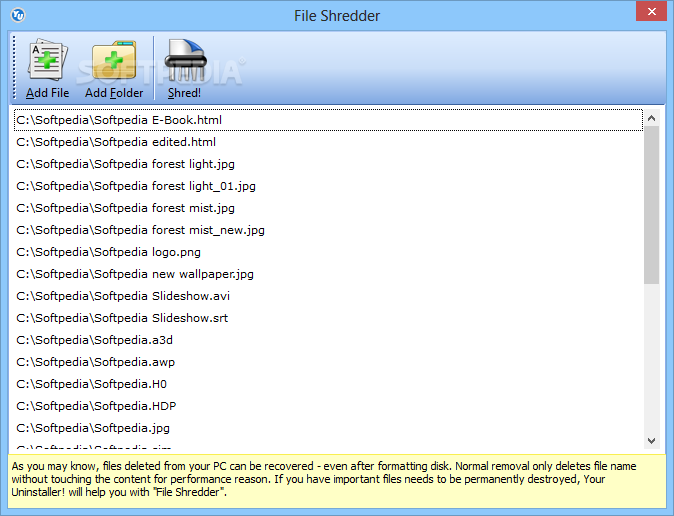This screenshot has height=516, width=674.
Task: Click the Add Folder toolbar icon
Action: tap(114, 60)
